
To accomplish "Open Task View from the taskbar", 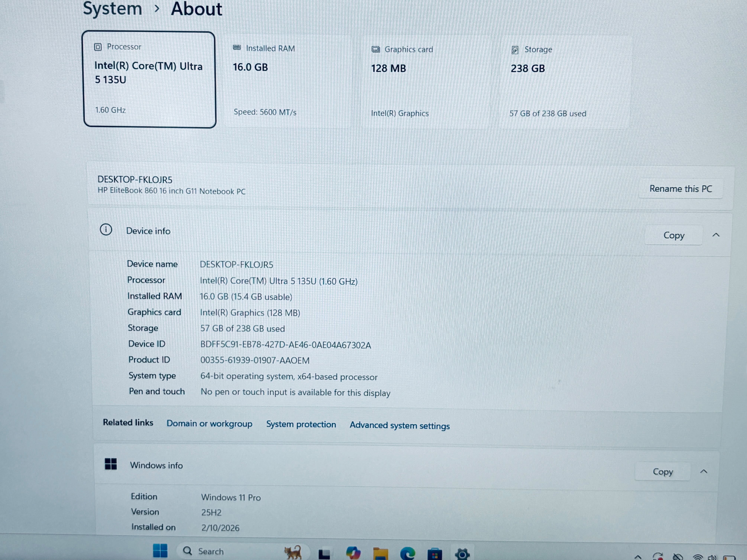I will point(324,553).
